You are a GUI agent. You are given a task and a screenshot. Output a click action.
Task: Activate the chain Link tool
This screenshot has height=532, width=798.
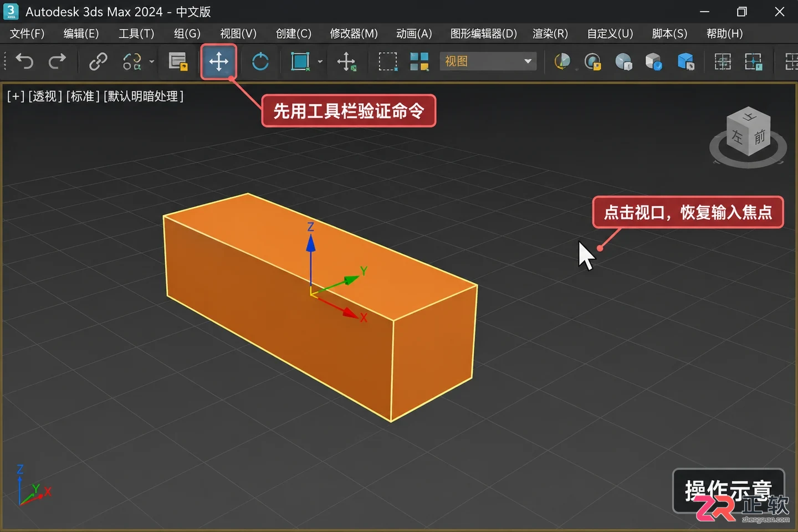(98, 61)
